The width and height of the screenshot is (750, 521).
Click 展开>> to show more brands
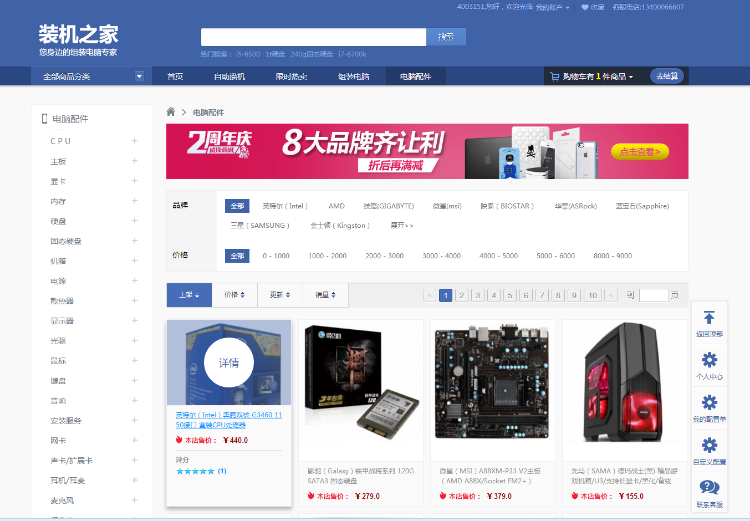[401, 225]
